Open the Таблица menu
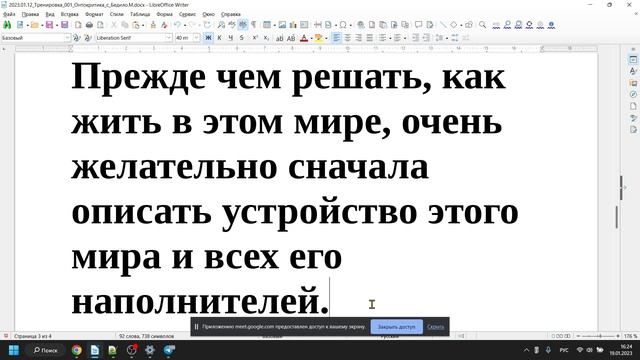Image resolution: width=640 pixels, height=360 pixels. pyautogui.click(x=140, y=14)
